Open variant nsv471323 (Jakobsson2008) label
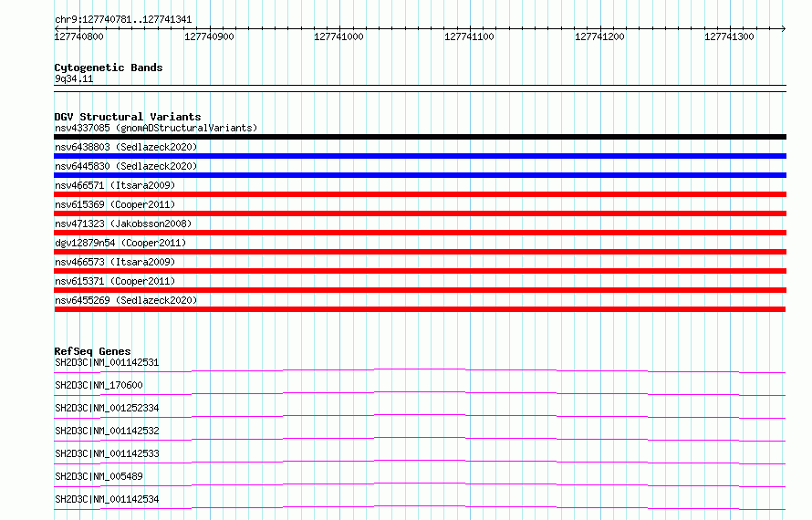812x520 pixels. tap(123, 224)
